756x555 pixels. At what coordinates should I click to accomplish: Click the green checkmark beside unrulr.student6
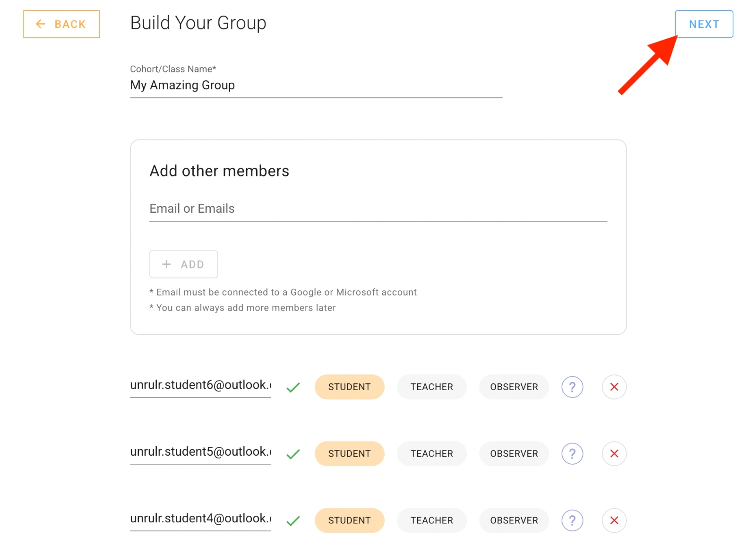(293, 387)
